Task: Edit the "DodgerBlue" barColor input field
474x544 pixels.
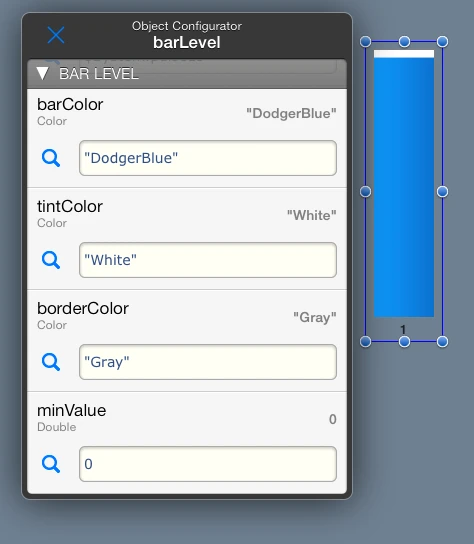Action: click(x=208, y=158)
